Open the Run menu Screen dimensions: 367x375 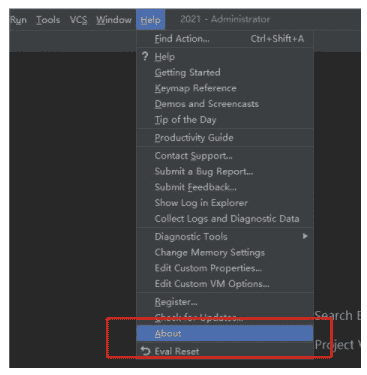[18, 20]
